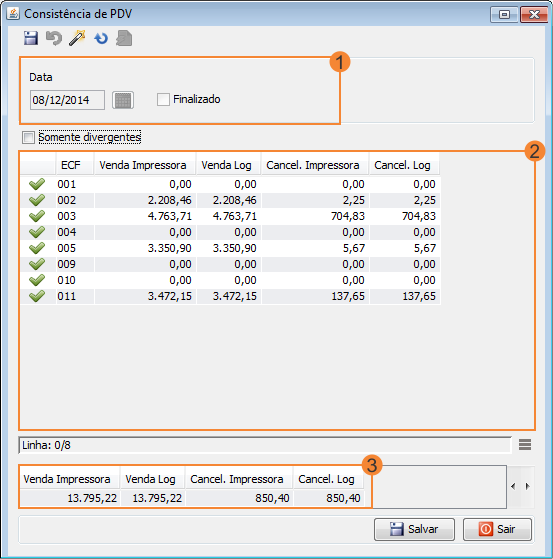
Task: Click the Java icon in title bar
Action: pyautogui.click(x=13, y=14)
